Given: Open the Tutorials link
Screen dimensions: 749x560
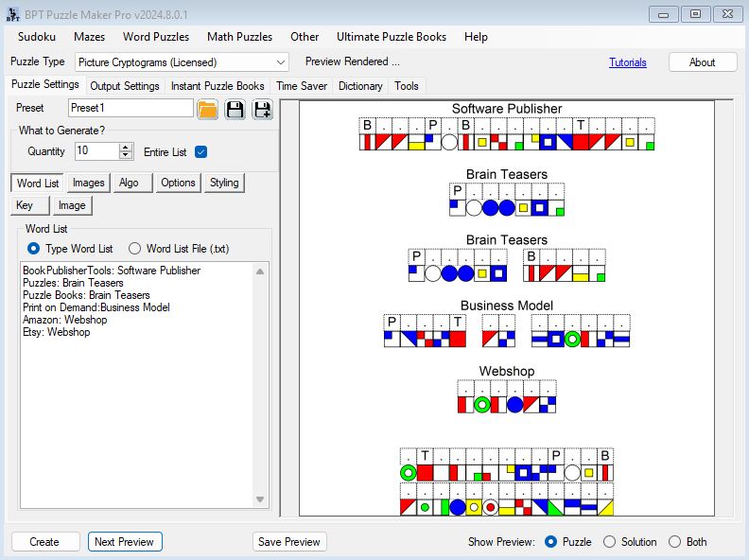Looking at the screenshot, I should coord(628,62).
